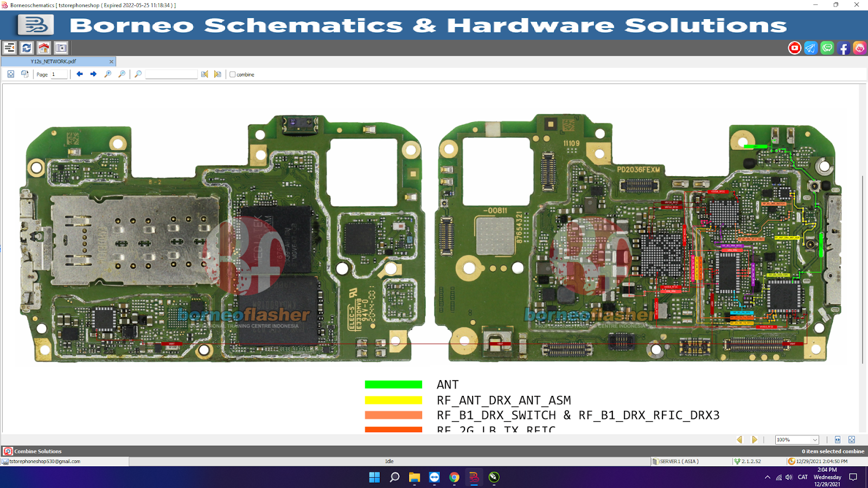Find previous search result icon
Viewport: 868px width, 488px height.
(205, 74)
